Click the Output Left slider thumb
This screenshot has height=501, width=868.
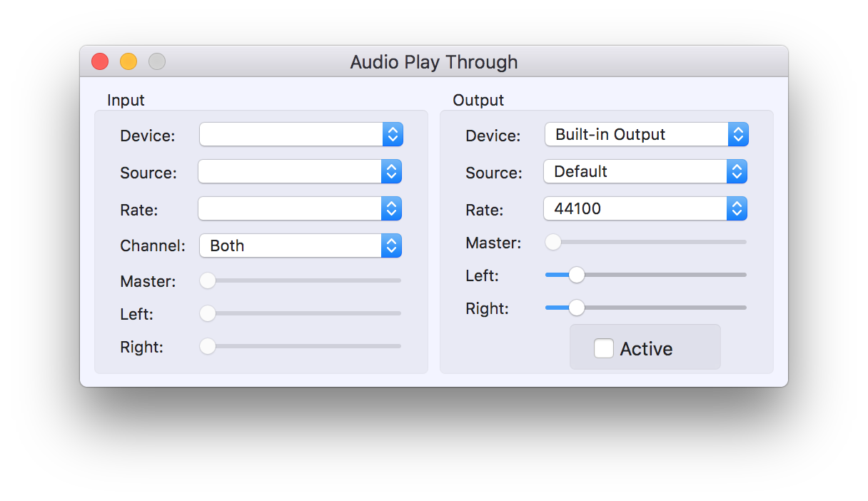click(x=576, y=275)
